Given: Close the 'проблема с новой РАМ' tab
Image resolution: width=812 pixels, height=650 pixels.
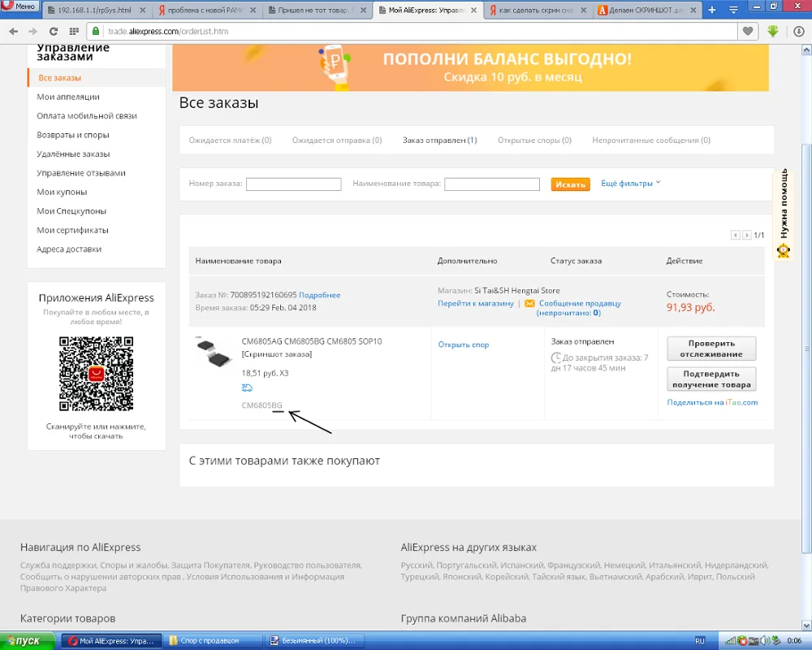Looking at the screenshot, I should point(253,10).
